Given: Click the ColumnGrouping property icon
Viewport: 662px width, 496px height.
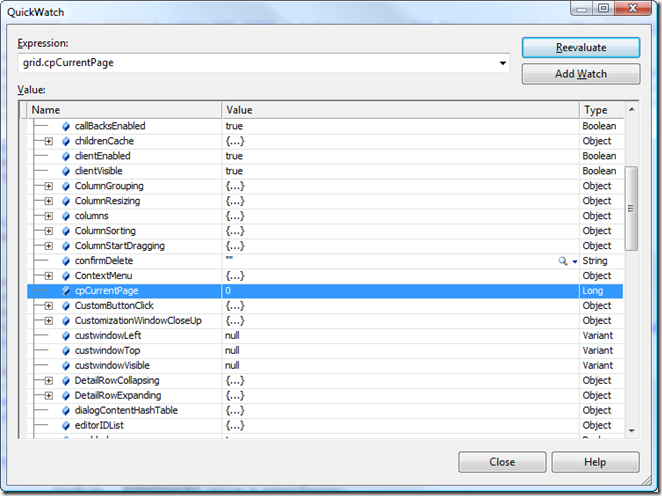Looking at the screenshot, I should pos(66,186).
